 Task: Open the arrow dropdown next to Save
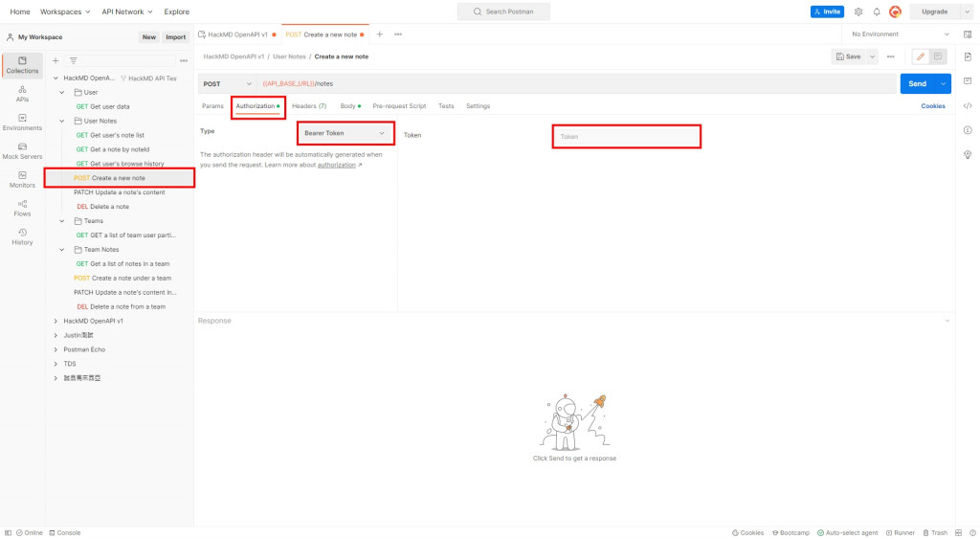tap(872, 56)
